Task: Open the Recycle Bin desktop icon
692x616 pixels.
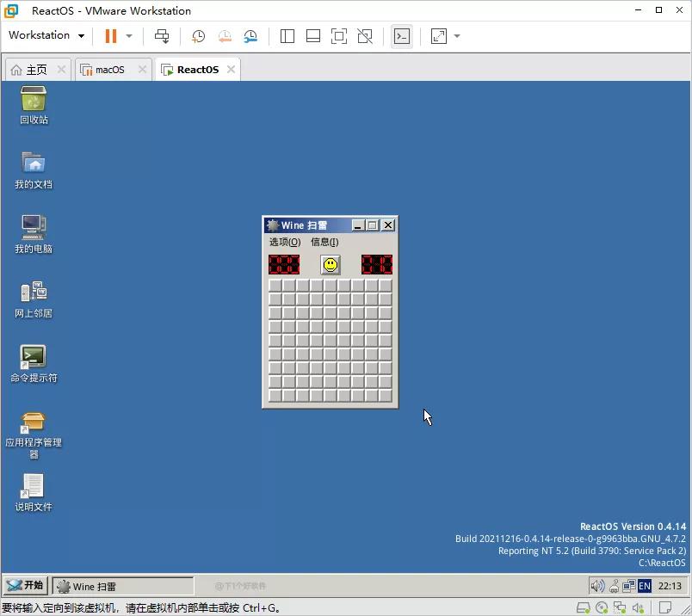Action: coord(34,105)
